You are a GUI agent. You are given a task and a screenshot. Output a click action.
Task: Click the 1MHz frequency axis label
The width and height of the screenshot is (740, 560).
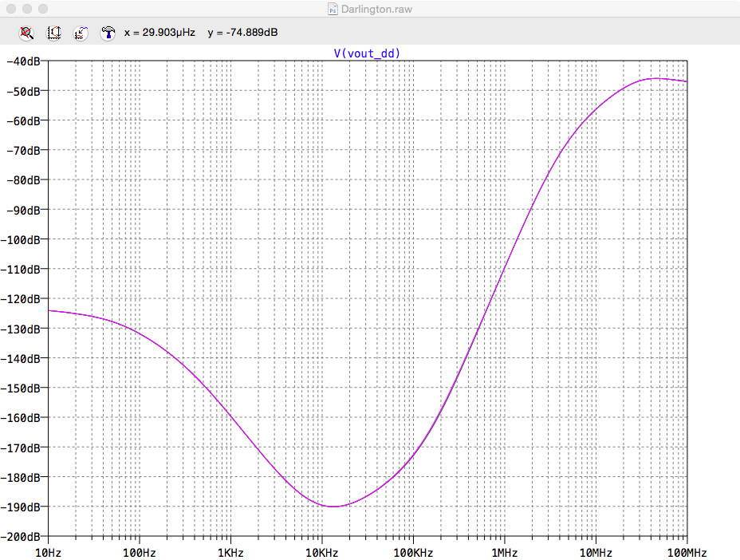[x=505, y=553]
